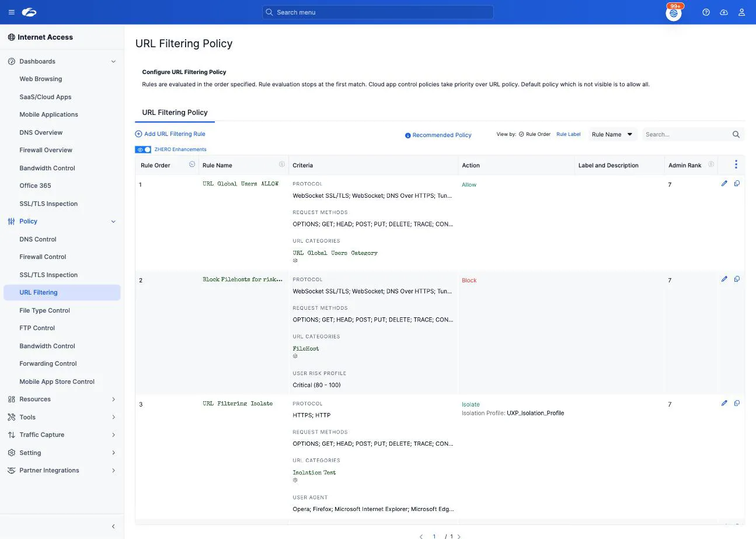This screenshot has height=539, width=756.
Task: Collapse the Policy section
Action: pyautogui.click(x=113, y=221)
